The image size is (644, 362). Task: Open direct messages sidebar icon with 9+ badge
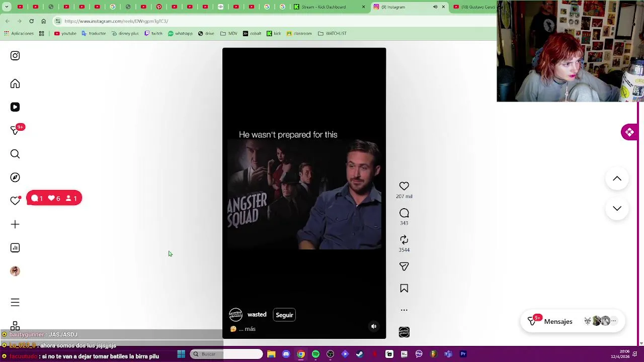coord(15,130)
